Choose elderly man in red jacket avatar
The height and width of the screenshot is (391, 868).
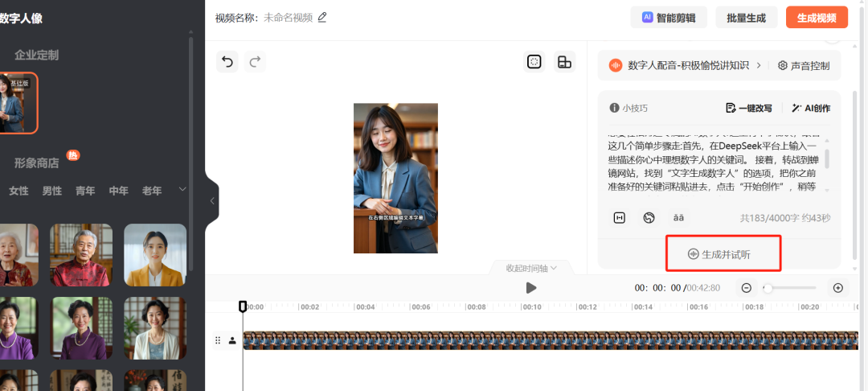[81, 255]
